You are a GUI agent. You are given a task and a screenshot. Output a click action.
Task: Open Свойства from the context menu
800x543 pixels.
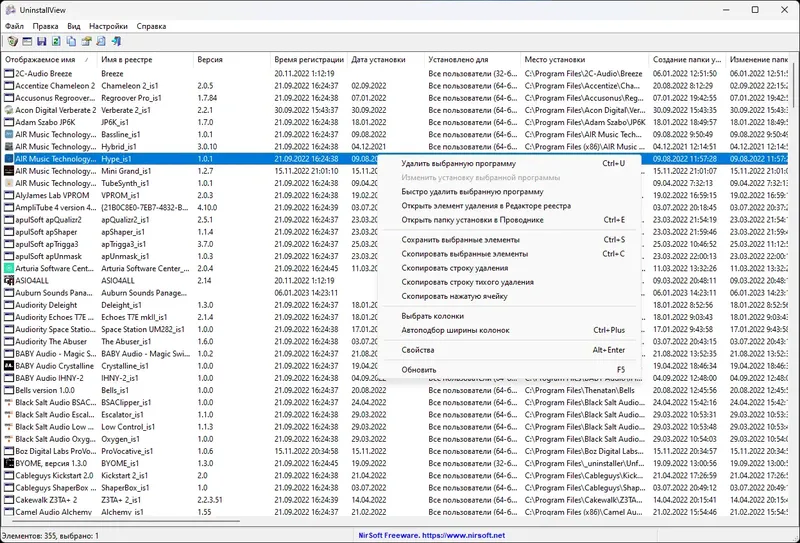coord(510,350)
